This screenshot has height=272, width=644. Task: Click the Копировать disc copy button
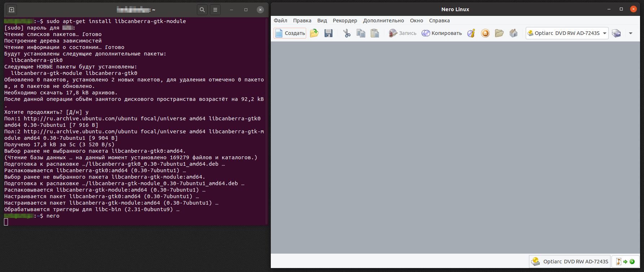coord(442,33)
